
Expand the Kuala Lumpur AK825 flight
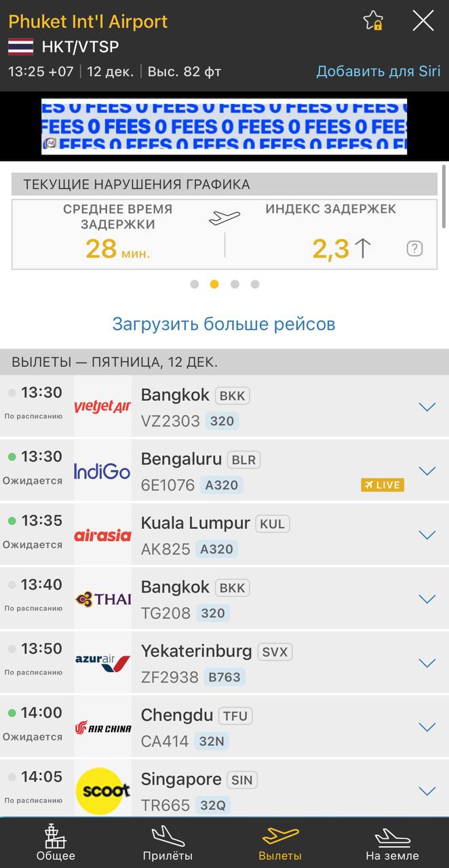click(x=427, y=535)
